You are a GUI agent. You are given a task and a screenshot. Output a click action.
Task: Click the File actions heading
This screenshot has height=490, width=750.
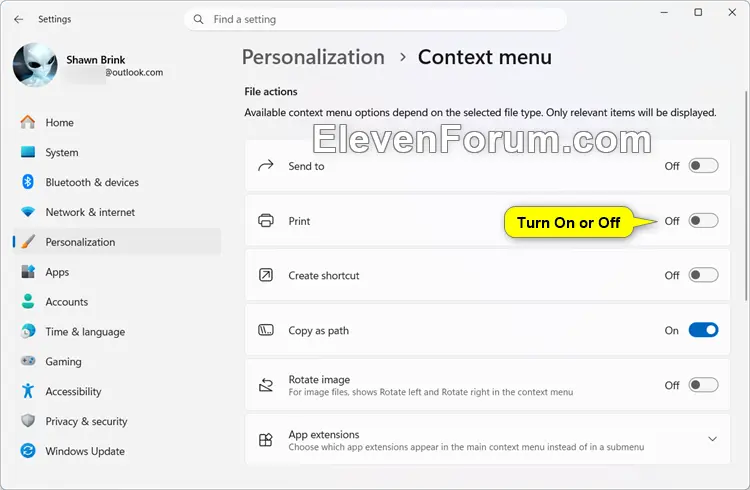pyautogui.click(x=271, y=91)
